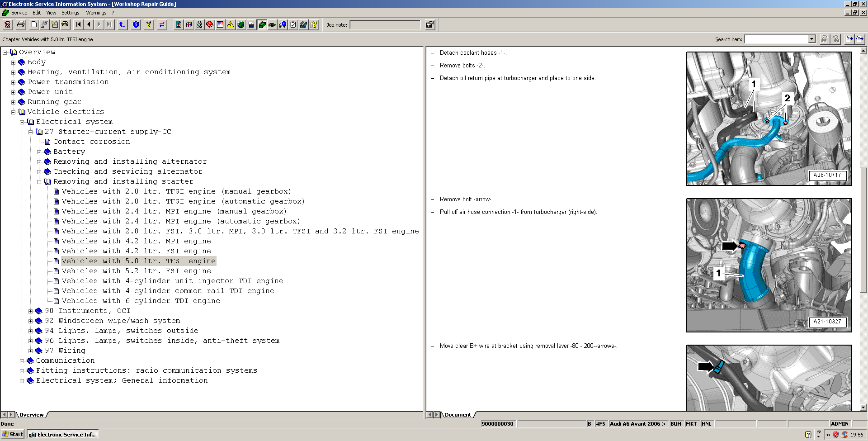Click the Start button on the taskbar
868x441 pixels.
pyautogui.click(x=13, y=434)
